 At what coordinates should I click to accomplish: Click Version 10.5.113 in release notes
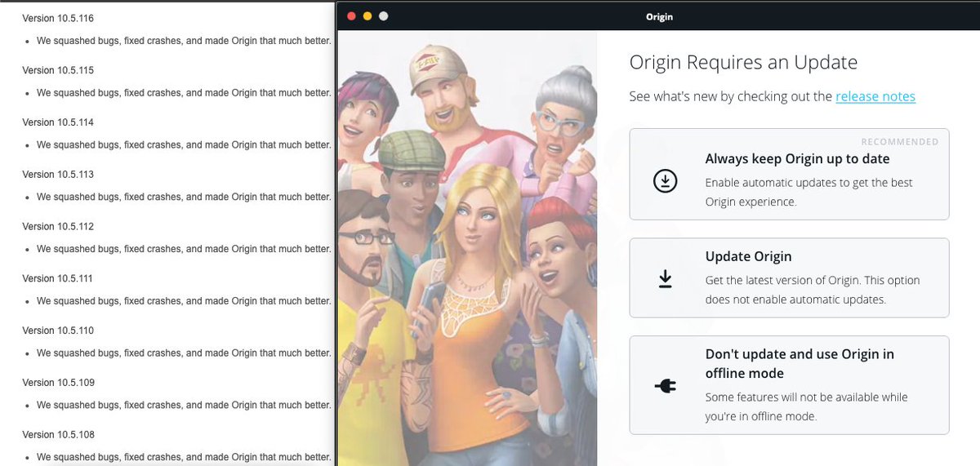tap(58, 174)
